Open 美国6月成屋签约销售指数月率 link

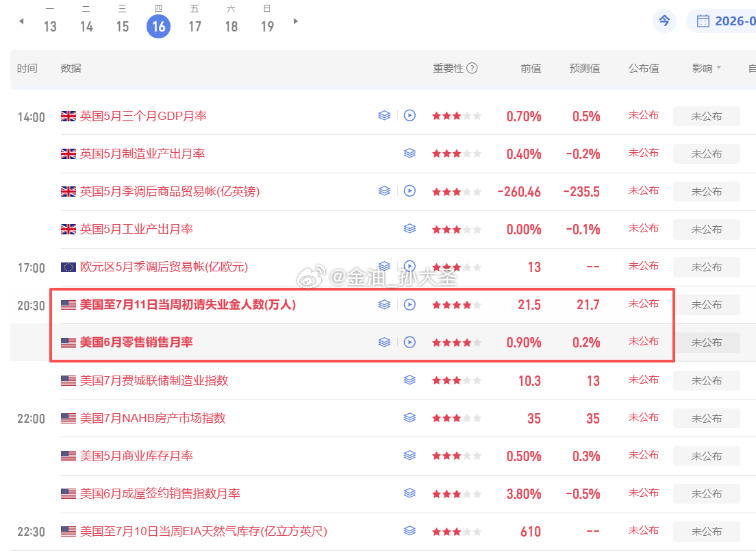[x=160, y=493]
